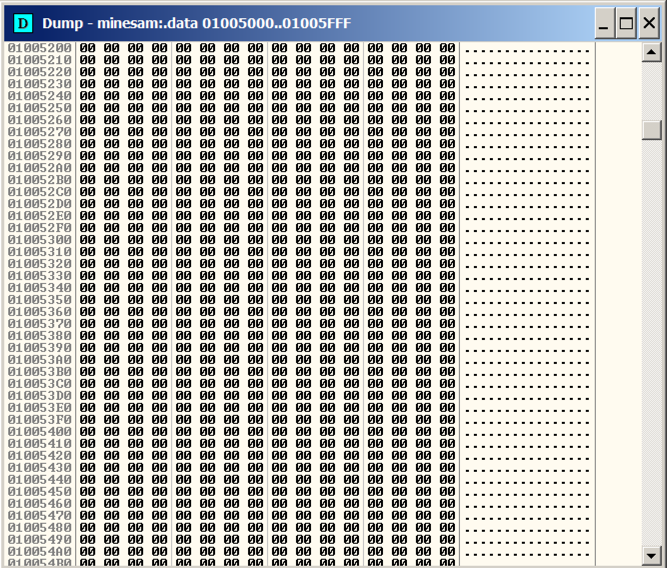Select address 01005280
Viewport: 667px width, 568px height.
point(40,144)
